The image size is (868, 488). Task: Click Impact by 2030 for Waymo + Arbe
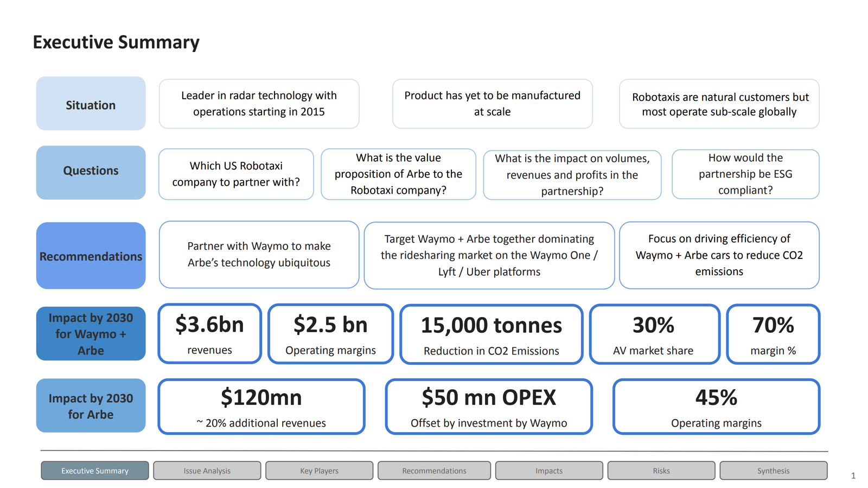[91, 334]
